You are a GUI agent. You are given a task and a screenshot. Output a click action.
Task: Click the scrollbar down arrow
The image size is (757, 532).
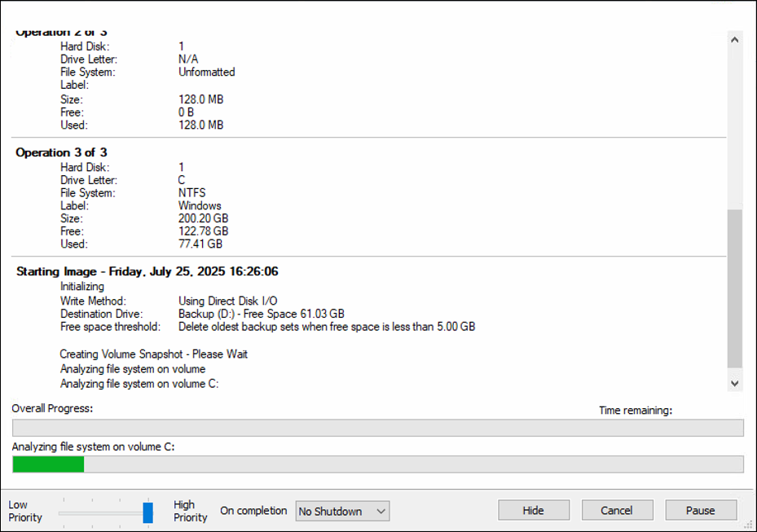(x=736, y=382)
